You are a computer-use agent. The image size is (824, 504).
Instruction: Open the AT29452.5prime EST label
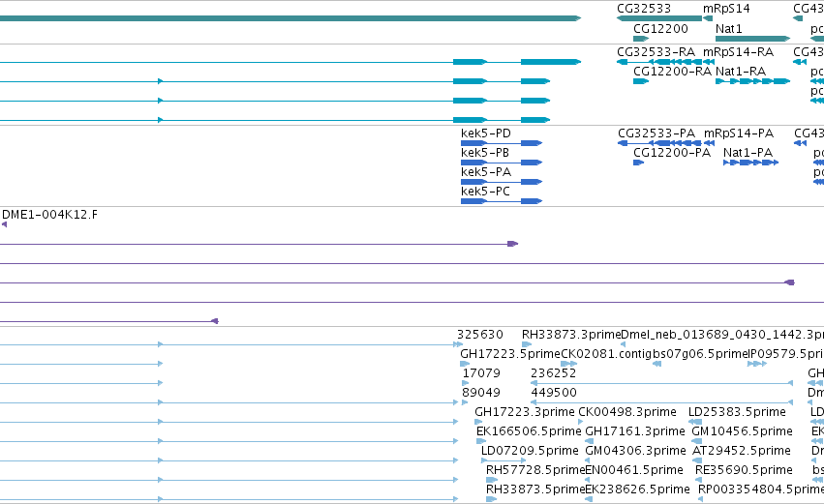pos(742,452)
